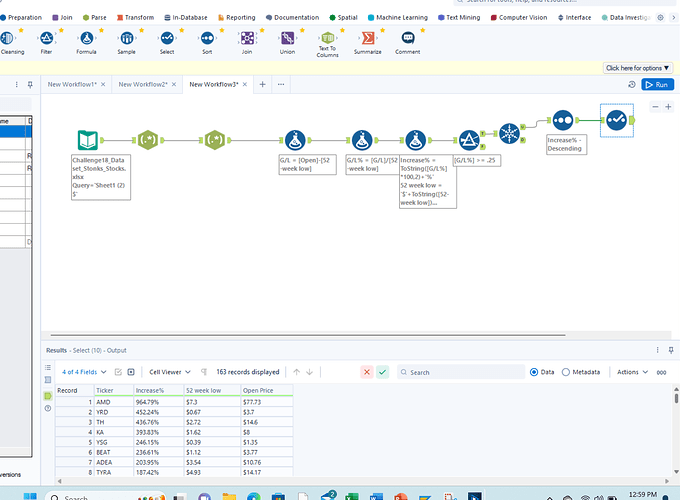680x500 pixels.
Task: Select the AMD ticker cell
Action: point(114,402)
